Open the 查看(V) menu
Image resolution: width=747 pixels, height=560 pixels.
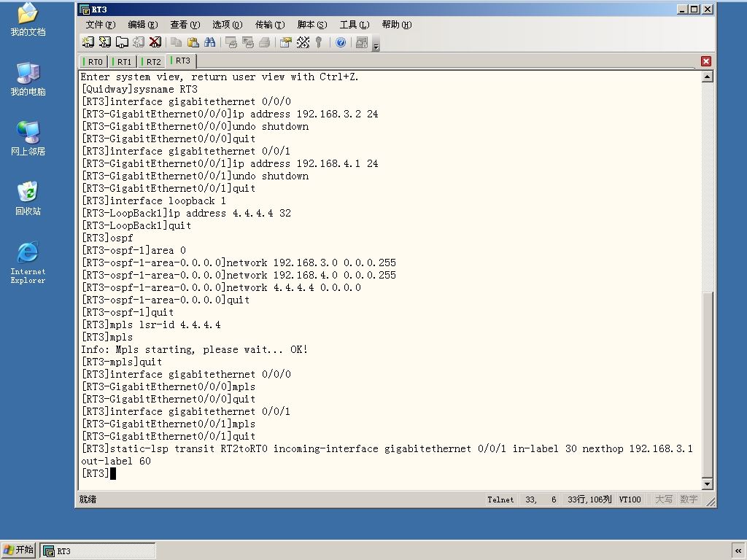185,25
